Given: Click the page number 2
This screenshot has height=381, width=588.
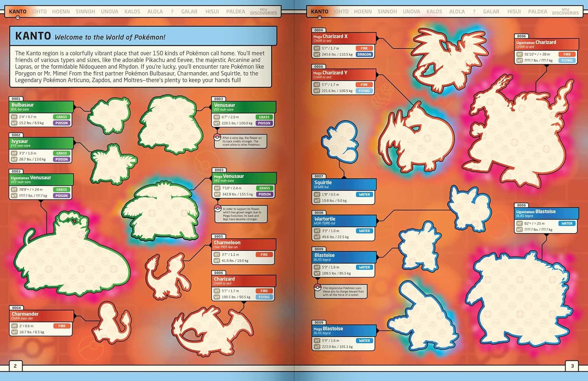Looking at the screenshot, I should point(15,366).
